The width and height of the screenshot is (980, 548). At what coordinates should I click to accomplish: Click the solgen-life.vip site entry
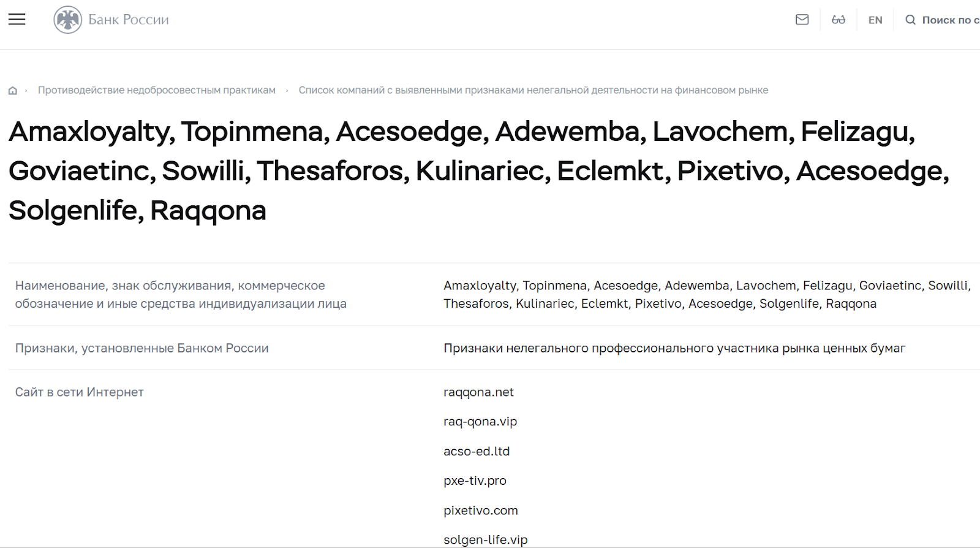[485, 539]
